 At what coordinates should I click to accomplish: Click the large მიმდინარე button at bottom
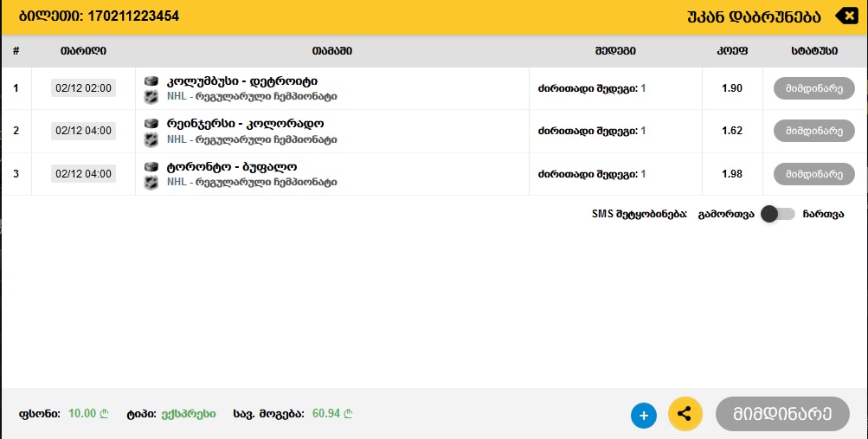click(x=782, y=414)
